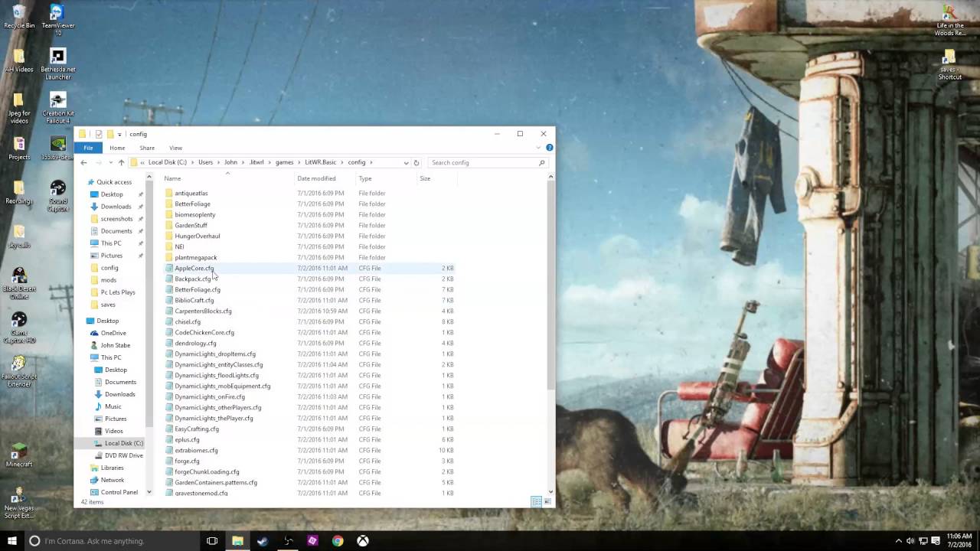This screenshot has height=551, width=980.
Task: Switch to details view layout
Action: (x=537, y=501)
